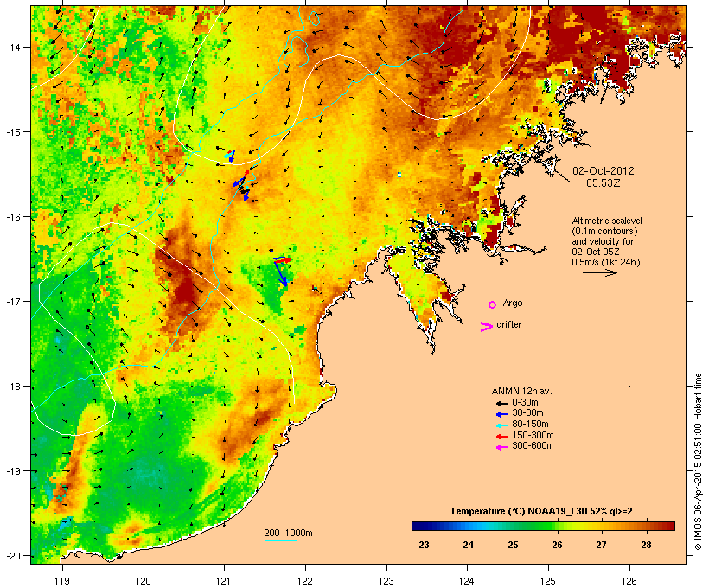The width and height of the screenshot is (709, 588).
Task: Click the longitude axis label 122
Action: (305, 581)
